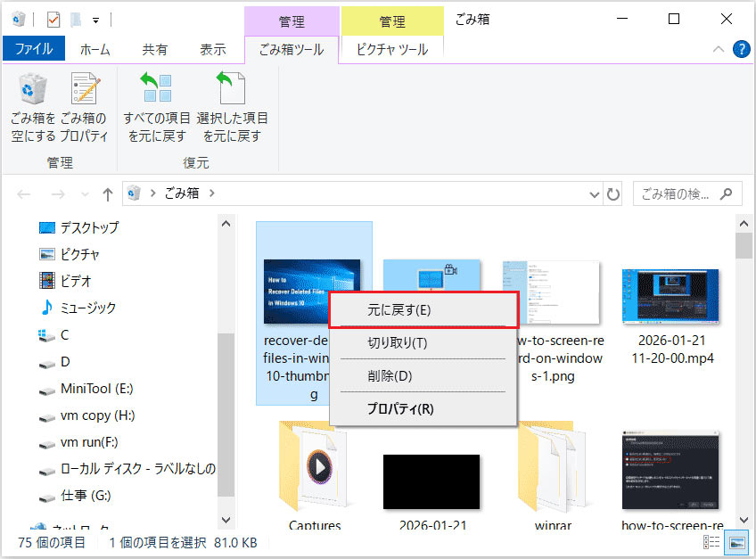The width and height of the screenshot is (756, 559).
Task: Click the back navigation arrow
Action: 23,193
